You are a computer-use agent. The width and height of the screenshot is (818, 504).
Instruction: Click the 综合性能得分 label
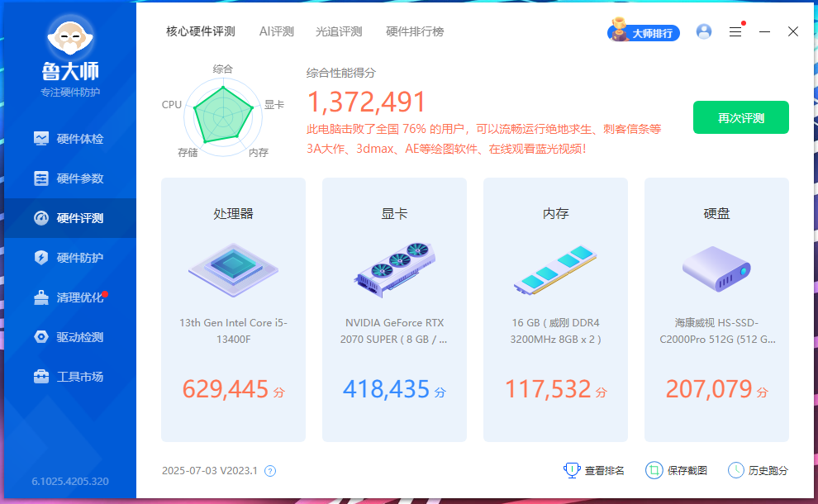click(x=341, y=73)
